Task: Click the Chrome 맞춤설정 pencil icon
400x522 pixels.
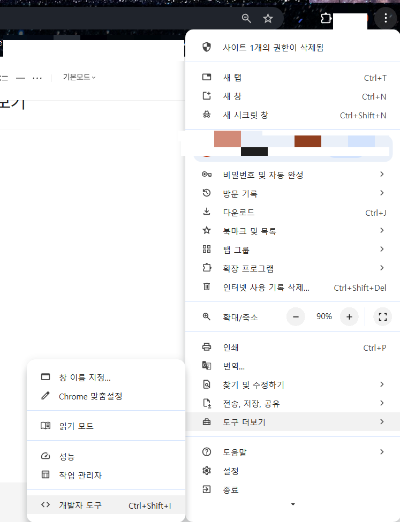Action: coord(45,396)
